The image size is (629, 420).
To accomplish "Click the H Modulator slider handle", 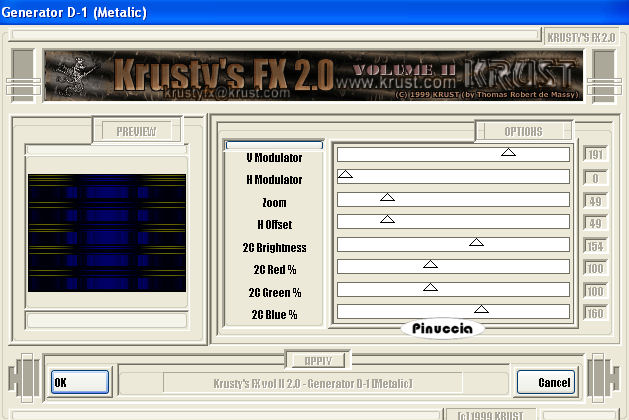I will coord(345,174).
